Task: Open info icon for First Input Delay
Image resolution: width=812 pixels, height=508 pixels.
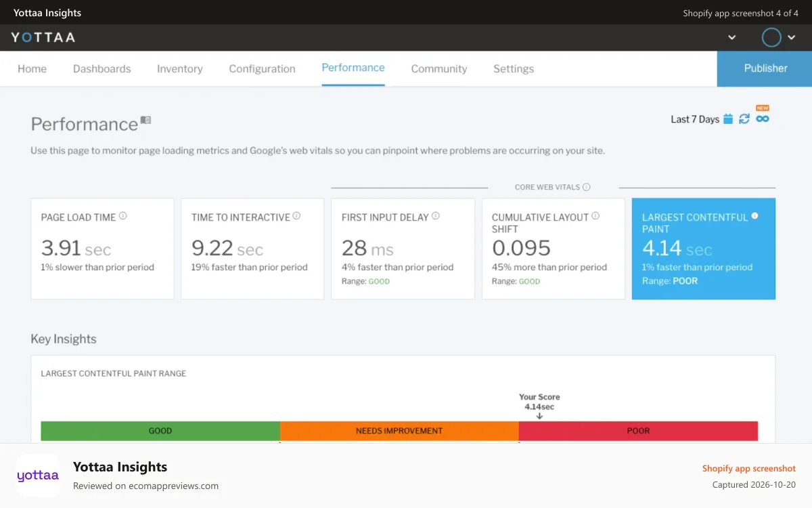Action: [436, 216]
